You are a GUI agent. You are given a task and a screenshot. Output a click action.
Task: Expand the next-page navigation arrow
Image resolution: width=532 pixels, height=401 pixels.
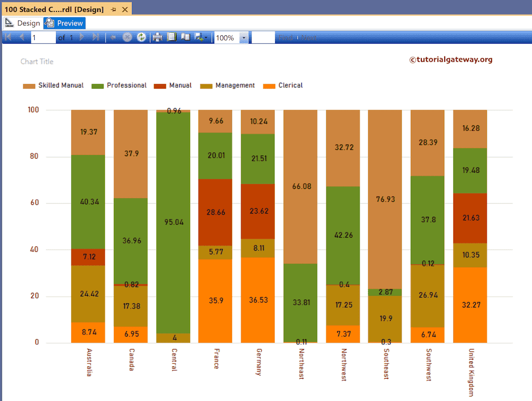81,37
